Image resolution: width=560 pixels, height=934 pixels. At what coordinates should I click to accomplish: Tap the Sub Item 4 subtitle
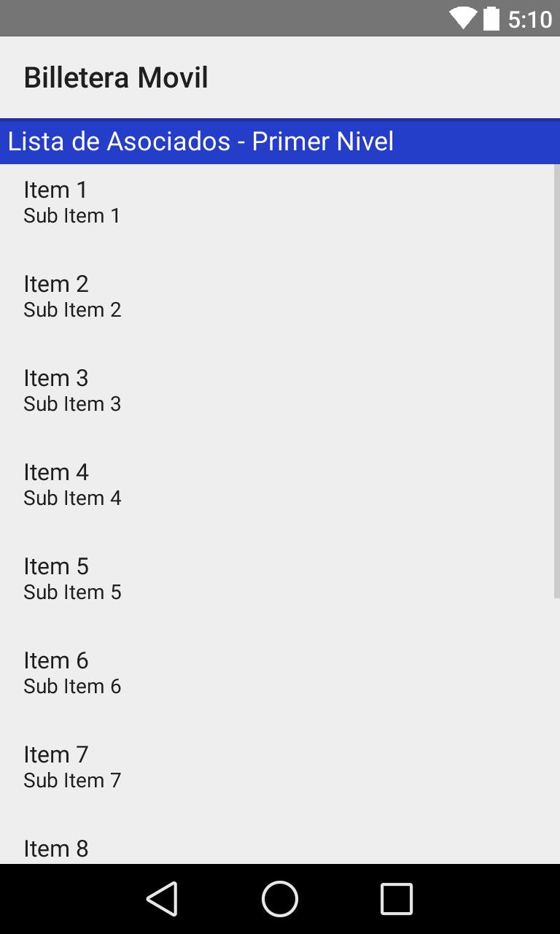click(72, 498)
